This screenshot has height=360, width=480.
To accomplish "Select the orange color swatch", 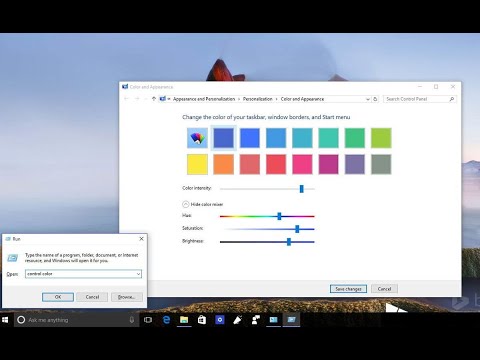I will (x=224, y=164).
